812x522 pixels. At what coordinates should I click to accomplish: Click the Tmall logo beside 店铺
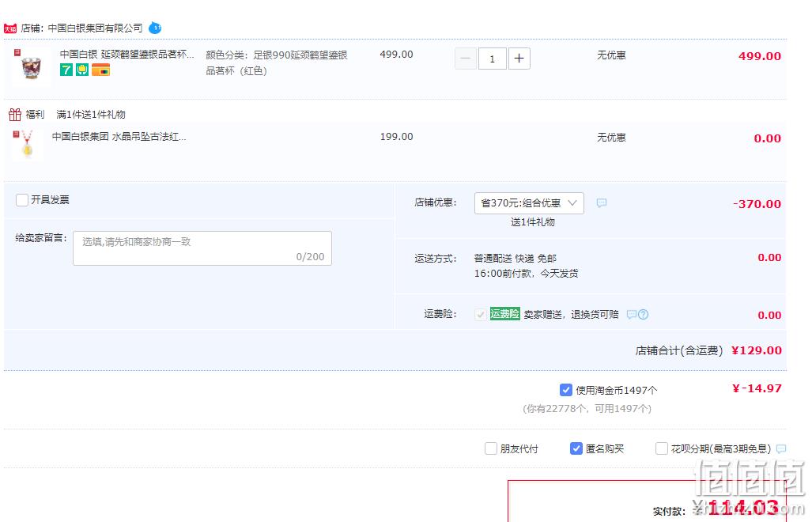(x=10, y=28)
